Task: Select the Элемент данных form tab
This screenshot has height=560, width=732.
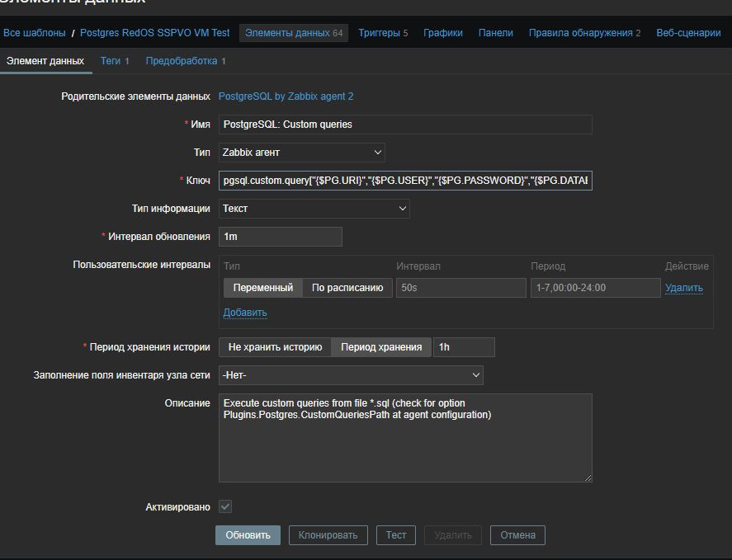Action: [45, 61]
